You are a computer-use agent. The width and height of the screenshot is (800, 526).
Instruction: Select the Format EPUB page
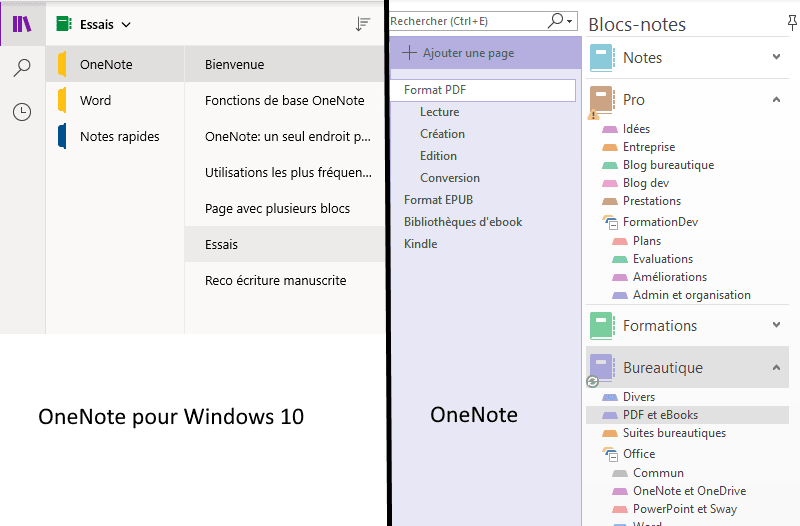click(438, 199)
